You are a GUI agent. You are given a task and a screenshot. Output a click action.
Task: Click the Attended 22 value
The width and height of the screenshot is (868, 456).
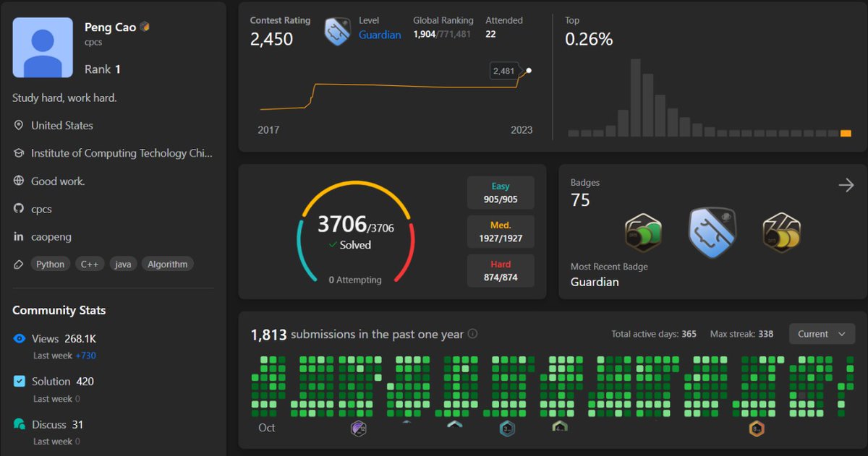(x=490, y=34)
